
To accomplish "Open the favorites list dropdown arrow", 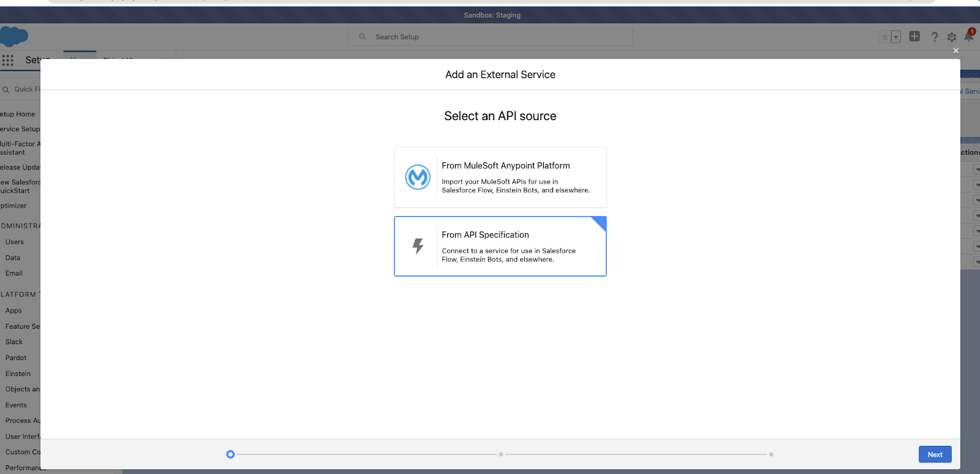I will point(895,37).
